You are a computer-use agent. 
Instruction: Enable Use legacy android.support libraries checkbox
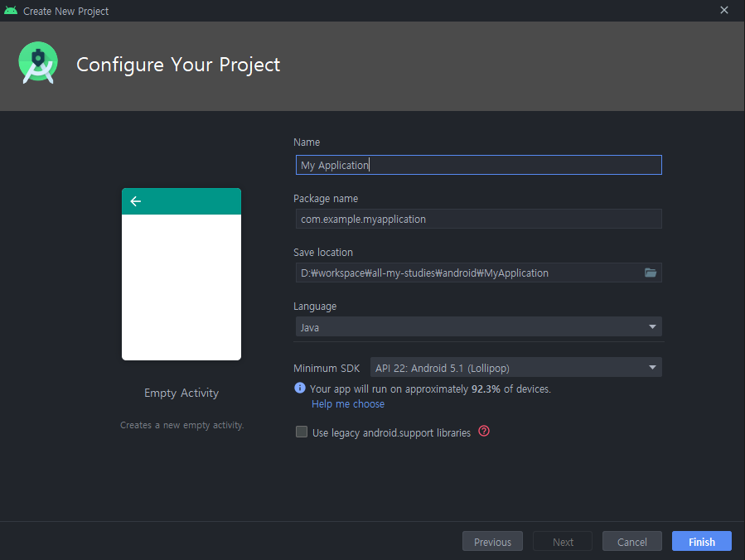click(302, 432)
